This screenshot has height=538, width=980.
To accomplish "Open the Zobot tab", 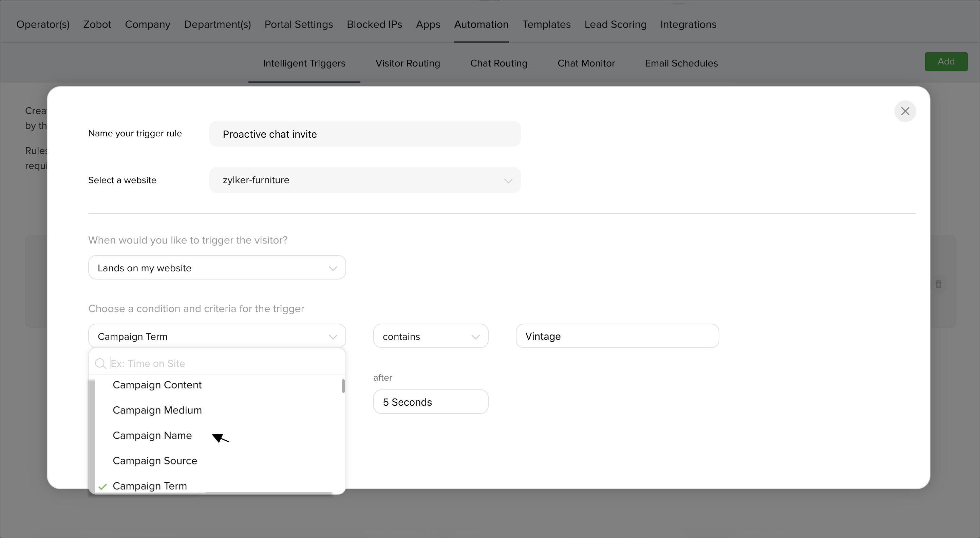I will coord(97,24).
